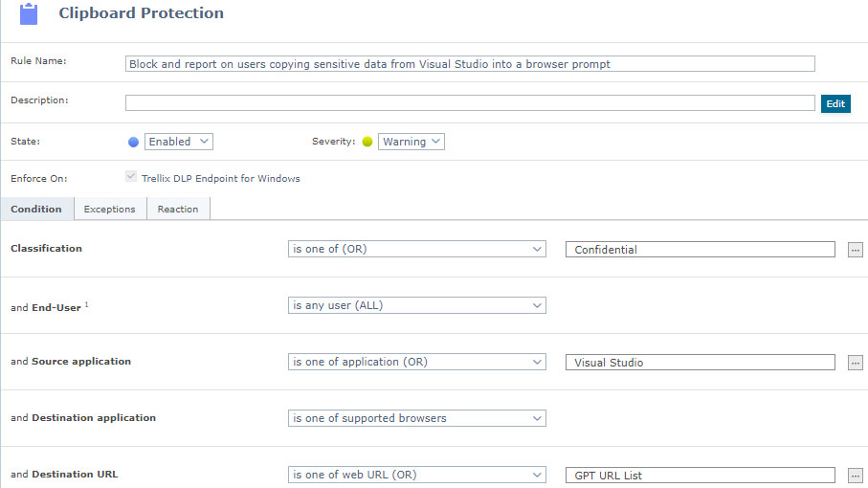Select the Condition tab

click(x=36, y=209)
